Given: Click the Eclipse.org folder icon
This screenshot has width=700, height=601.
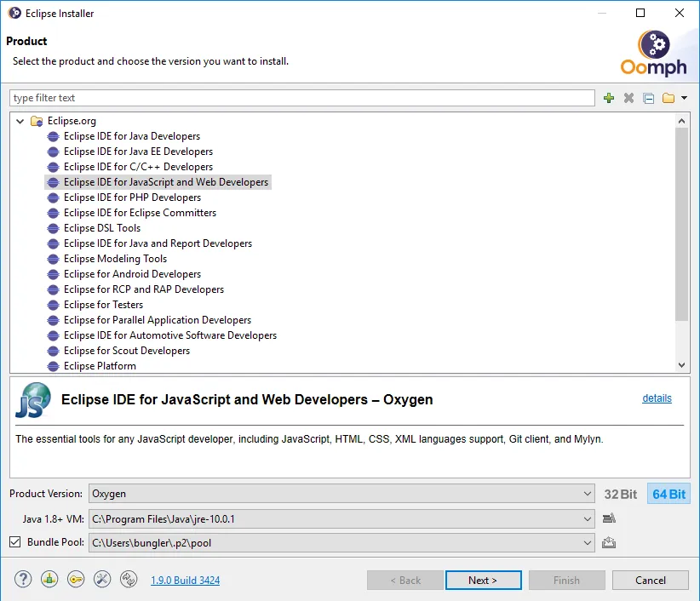Looking at the screenshot, I should click(37, 121).
